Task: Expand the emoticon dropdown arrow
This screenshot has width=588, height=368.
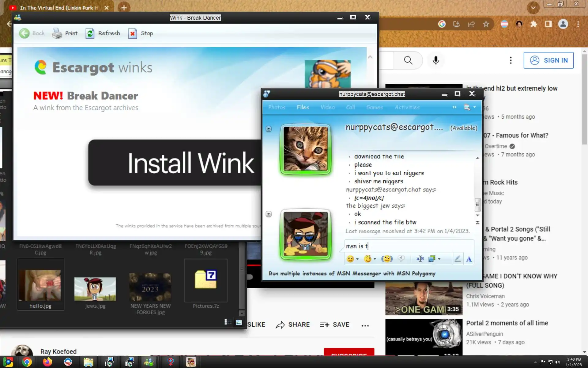Action: click(x=357, y=259)
